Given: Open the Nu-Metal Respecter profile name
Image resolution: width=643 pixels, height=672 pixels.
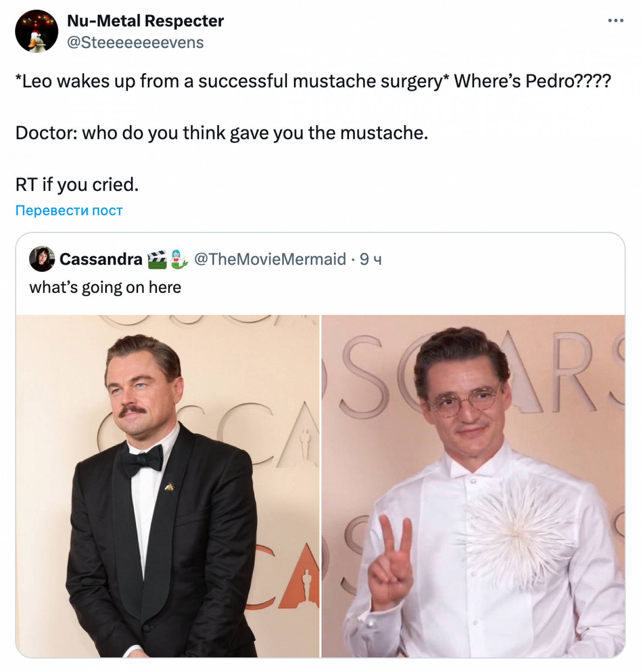Looking at the screenshot, I should coord(145,21).
